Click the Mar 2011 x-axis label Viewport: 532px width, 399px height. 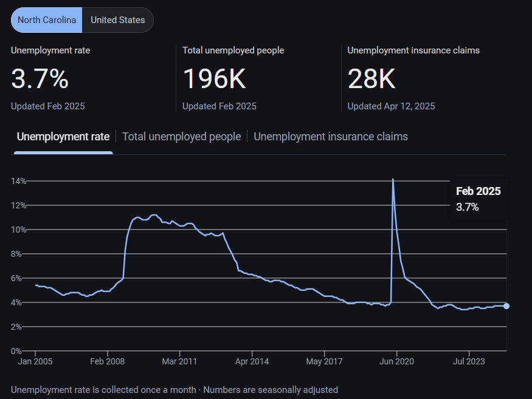coord(179,361)
